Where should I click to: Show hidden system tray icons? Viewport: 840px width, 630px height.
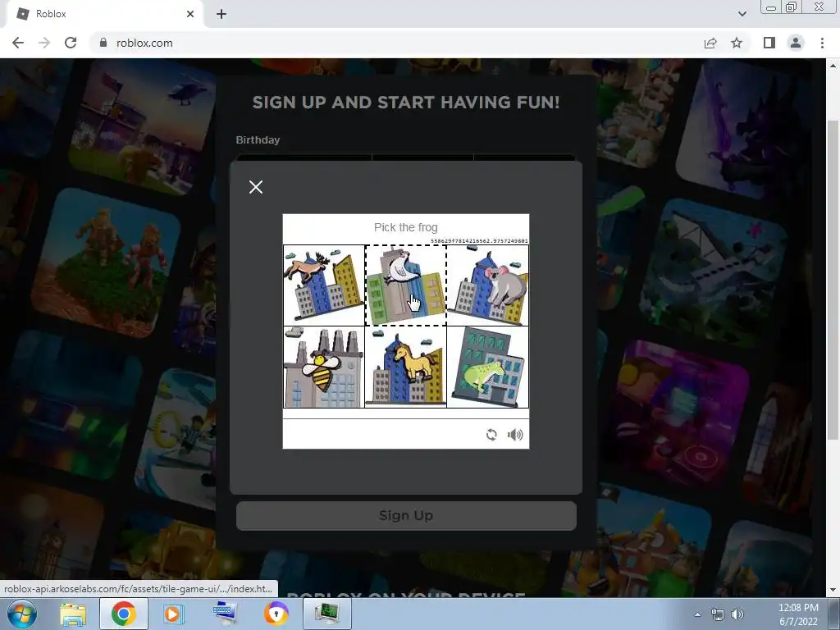pyautogui.click(x=697, y=614)
